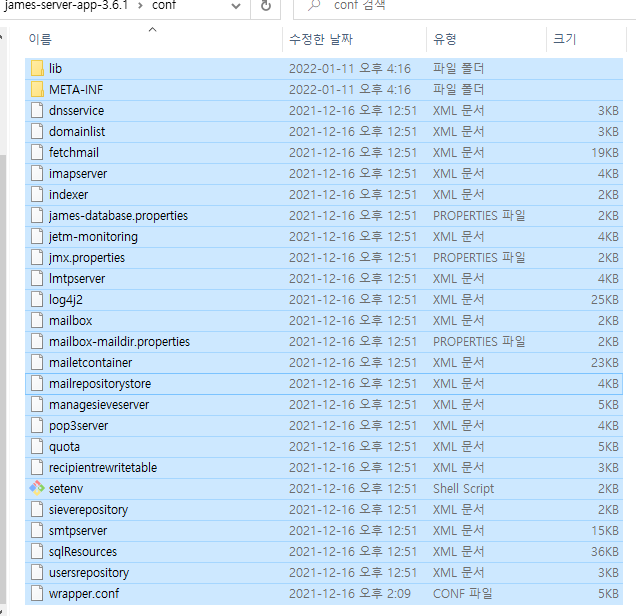Image resolution: width=636 pixels, height=616 pixels.
Task: Click the 36KB size of sqlResources
Action: 605,552
